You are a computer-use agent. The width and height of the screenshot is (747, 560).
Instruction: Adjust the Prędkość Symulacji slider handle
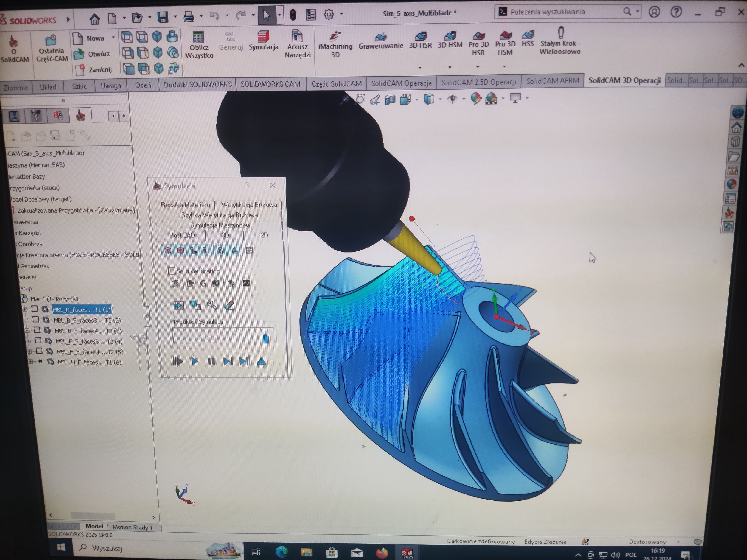coord(265,339)
